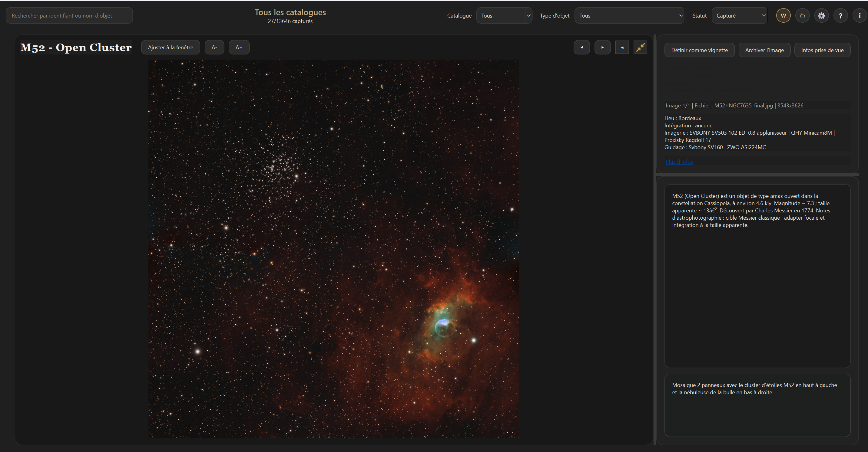Click the M52 - Open Cluster title

point(76,47)
